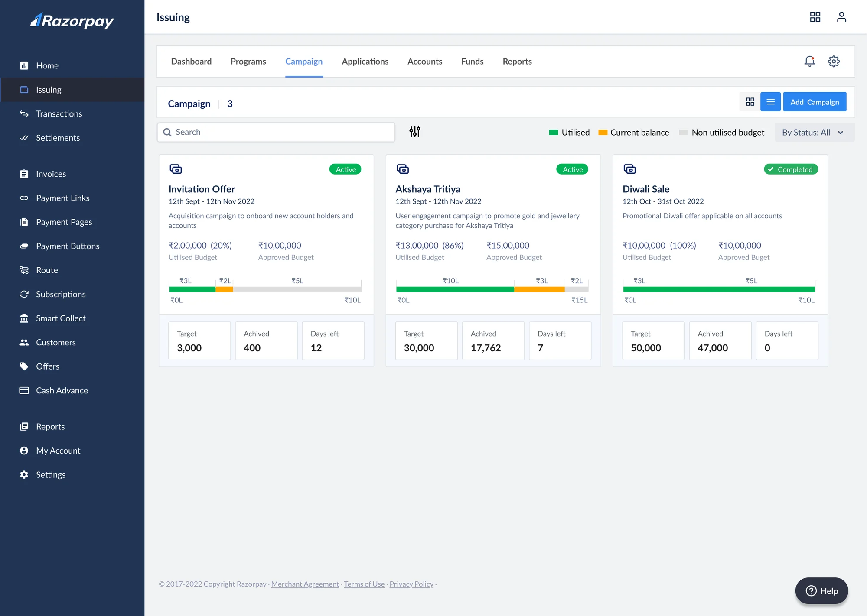Open Cash Advance in the sidebar

coord(72,390)
